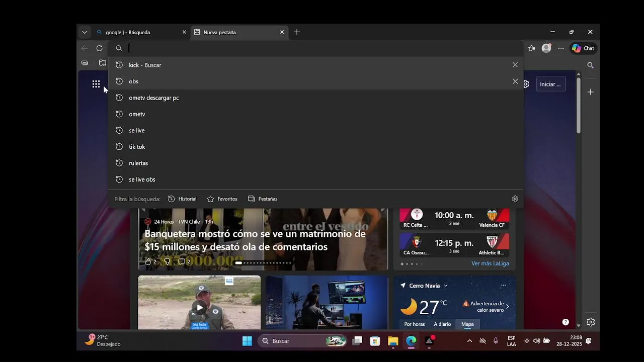Click the sidebar search magnifier icon

tap(591, 65)
